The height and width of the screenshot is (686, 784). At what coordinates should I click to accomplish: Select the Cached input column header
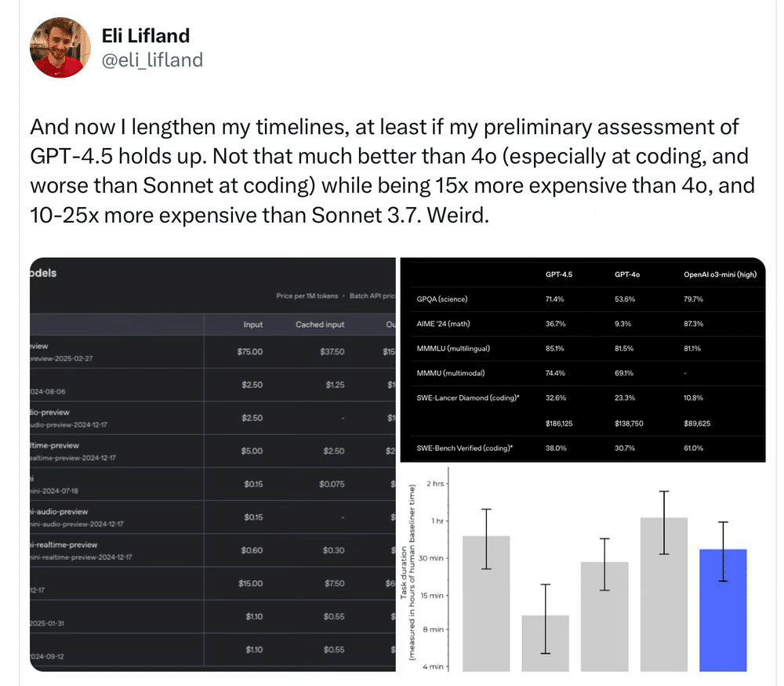pyautogui.click(x=320, y=325)
